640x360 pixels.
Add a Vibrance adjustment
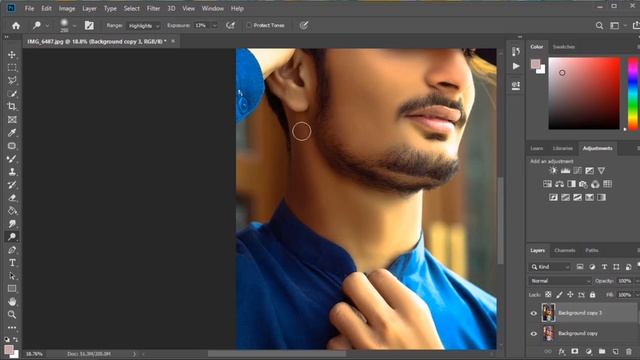(601, 171)
